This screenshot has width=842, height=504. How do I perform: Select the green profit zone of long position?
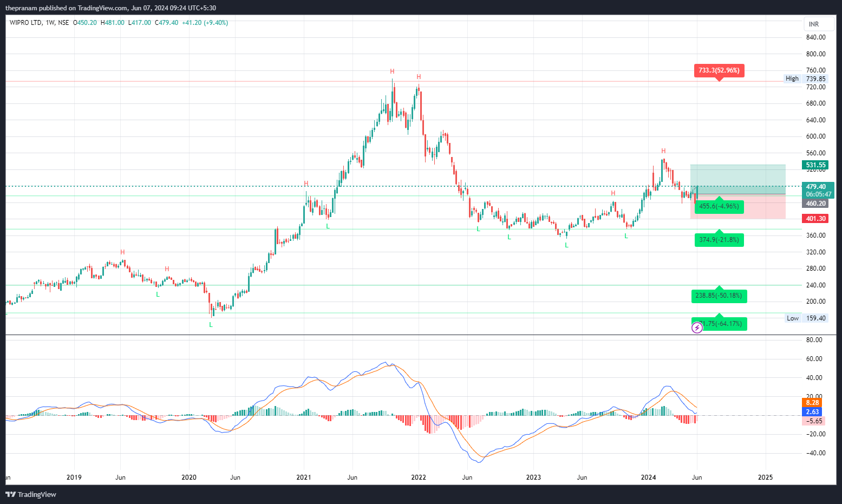(x=738, y=179)
